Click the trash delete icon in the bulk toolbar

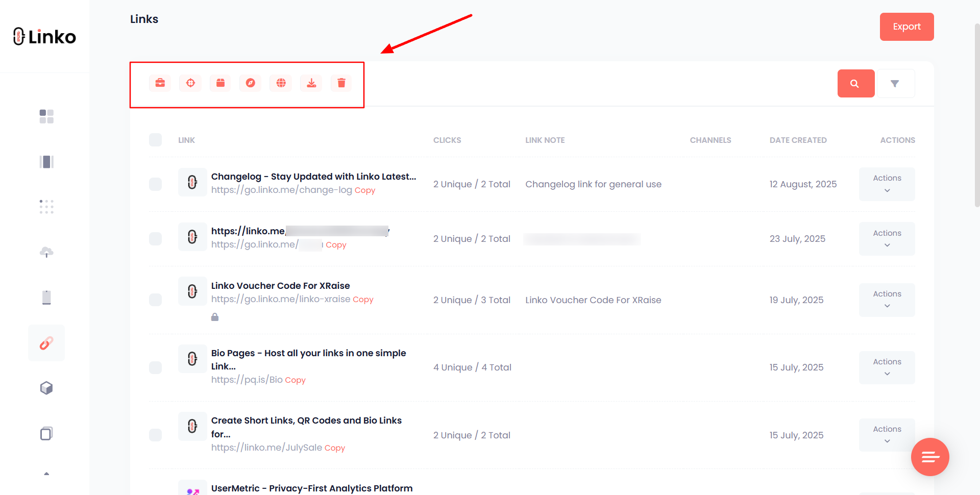(341, 83)
